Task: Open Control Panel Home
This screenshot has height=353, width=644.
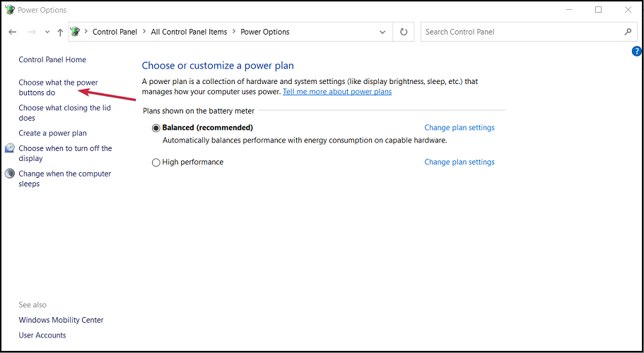Action: tap(52, 60)
